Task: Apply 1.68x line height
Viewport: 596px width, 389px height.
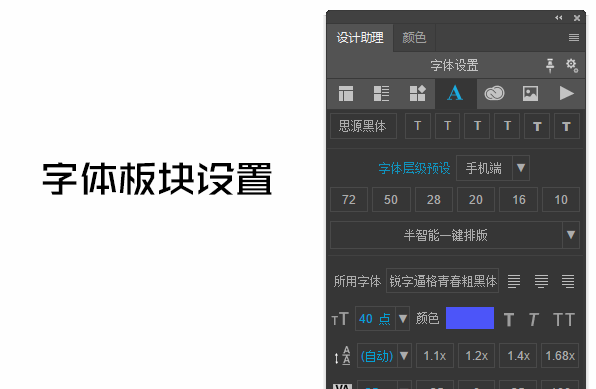Action: [560, 356]
